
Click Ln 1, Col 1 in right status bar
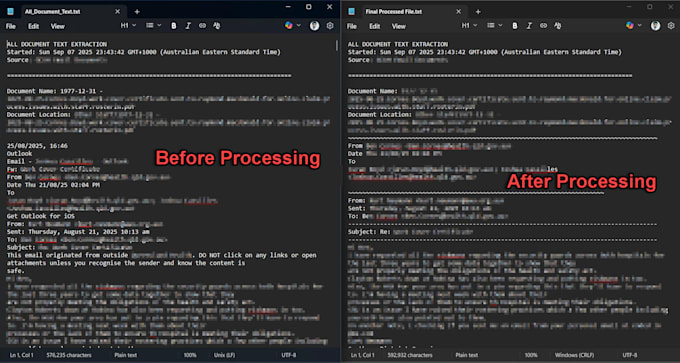(363, 355)
